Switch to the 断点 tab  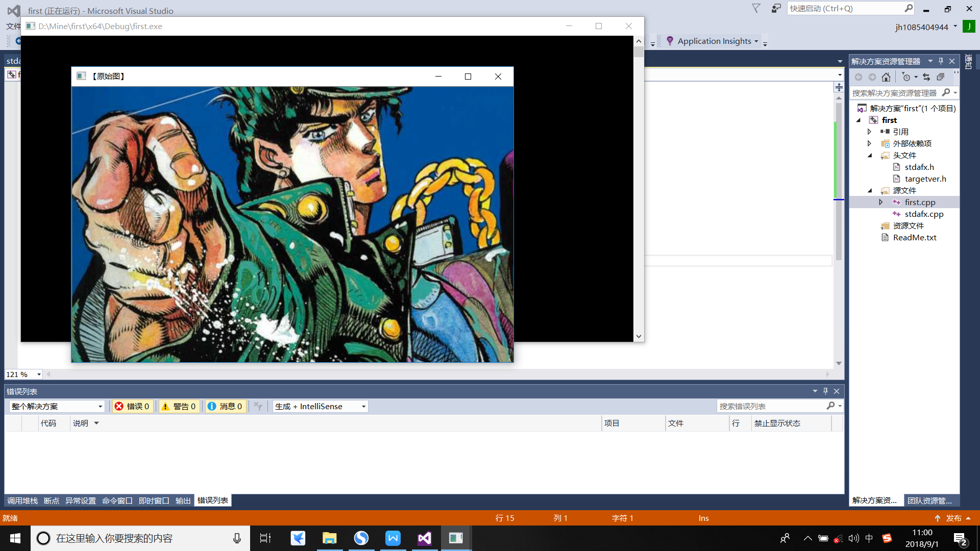52,500
